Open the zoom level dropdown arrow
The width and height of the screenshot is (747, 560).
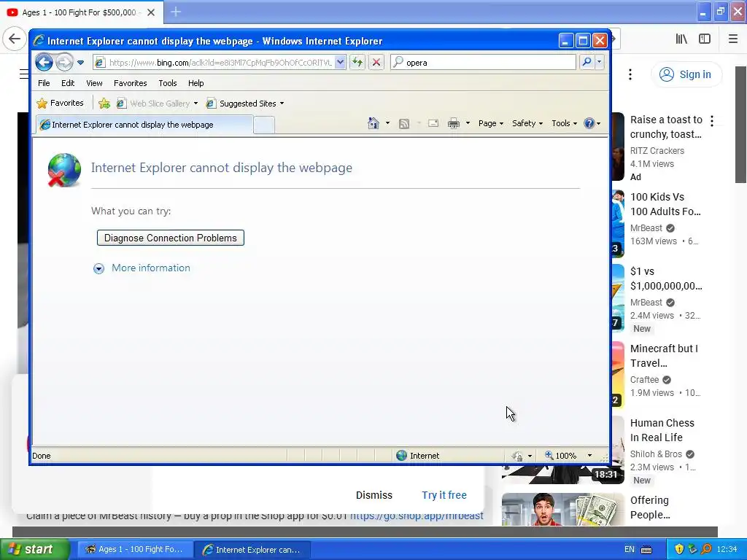[589, 456]
